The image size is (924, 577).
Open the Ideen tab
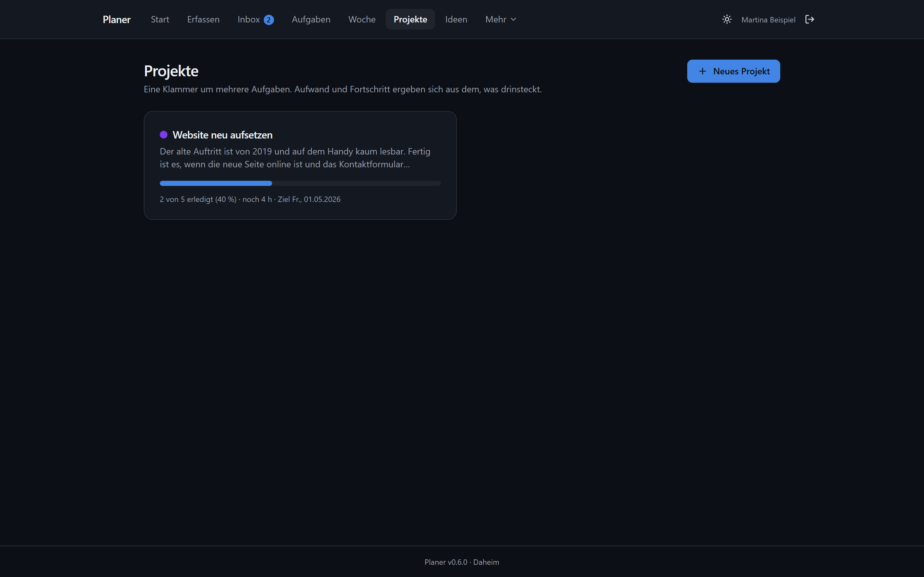click(x=456, y=20)
